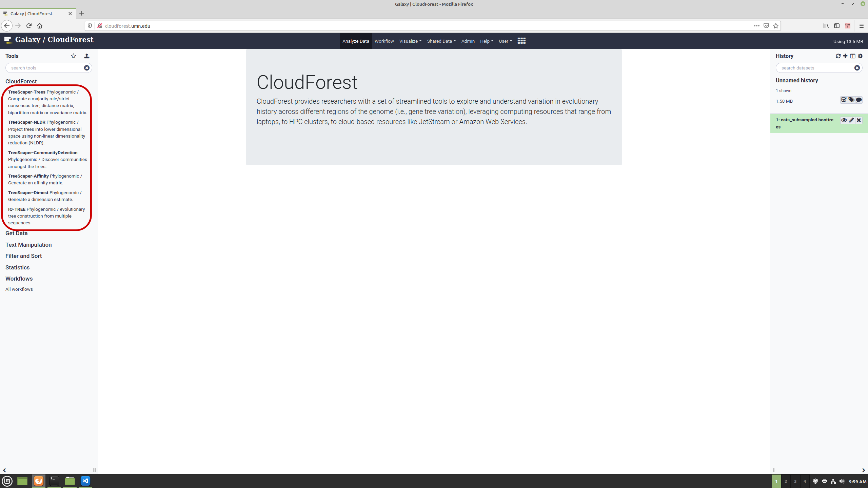Image resolution: width=868 pixels, height=488 pixels.
Task: Refresh the history panel
Action: point(838,56)
